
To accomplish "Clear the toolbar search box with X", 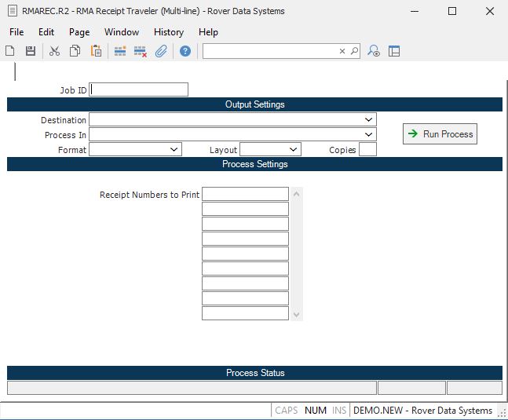I will pos(342,51).
